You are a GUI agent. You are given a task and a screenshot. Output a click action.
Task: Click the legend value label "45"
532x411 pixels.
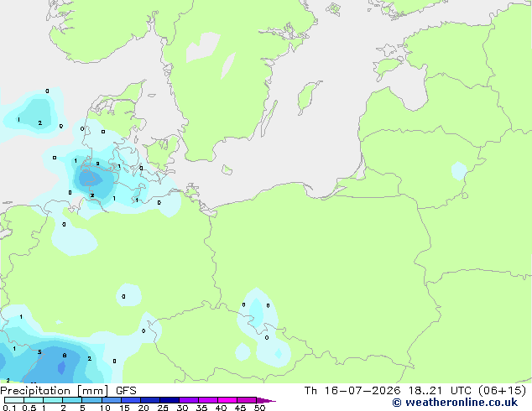point(240,408)
